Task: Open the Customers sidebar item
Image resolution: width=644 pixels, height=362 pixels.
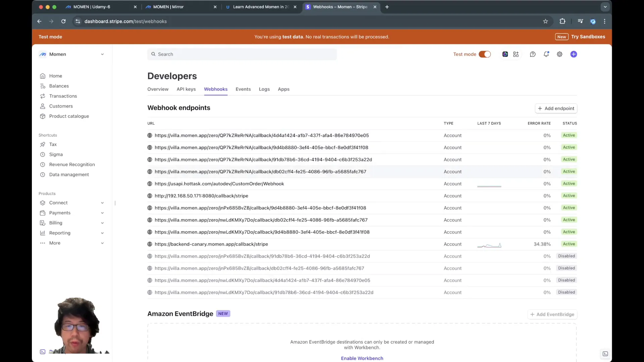Action: click(x=61, y=106)
